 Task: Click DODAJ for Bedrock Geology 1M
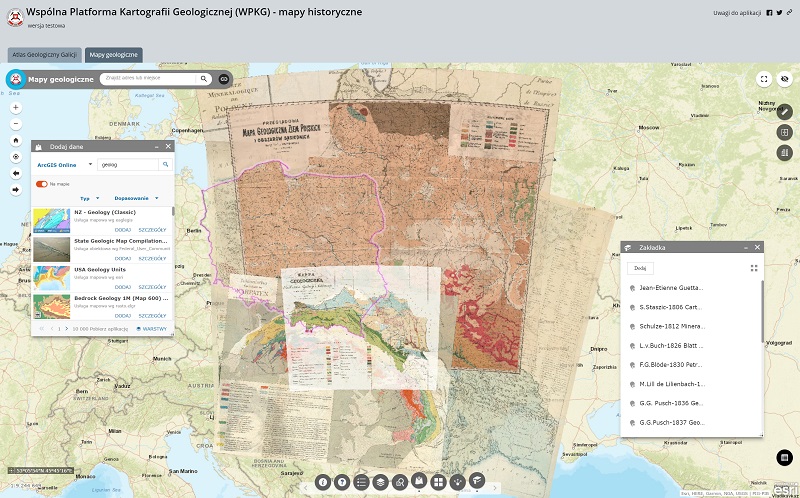pos(123,316)
